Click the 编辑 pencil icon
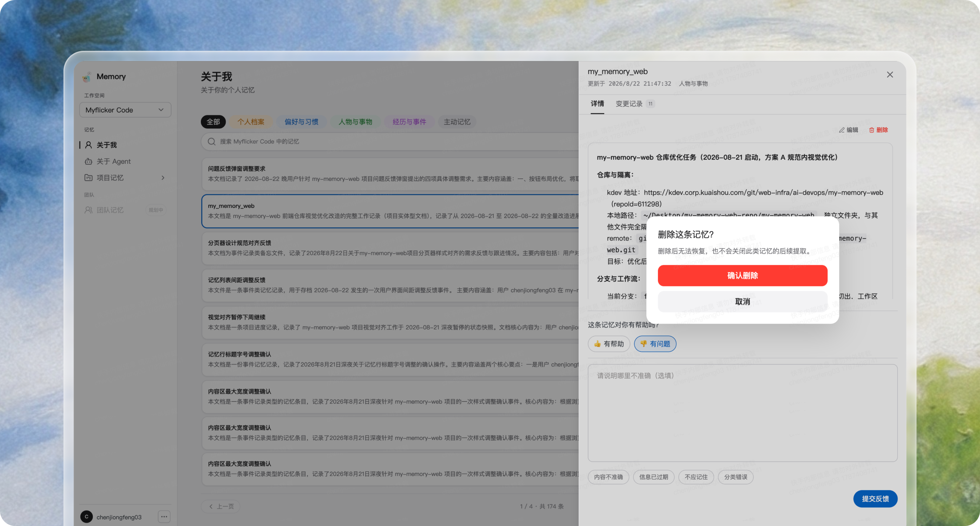Screen dimensions: 980x526 [x=842, y=130]
